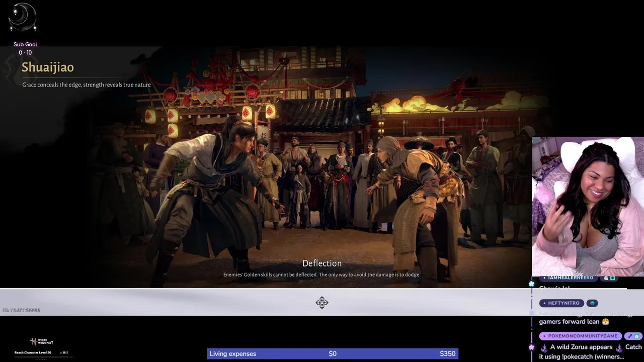This screenshot has height=362, width=644.
Task: Click the tip about Golden skills
Action: point(322,275)
